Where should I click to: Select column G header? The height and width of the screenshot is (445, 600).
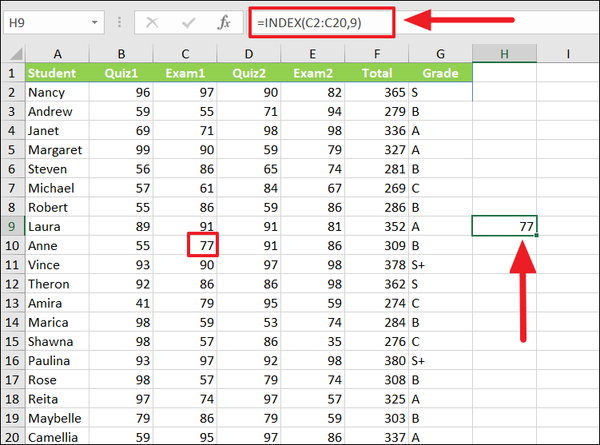point(440,54)
